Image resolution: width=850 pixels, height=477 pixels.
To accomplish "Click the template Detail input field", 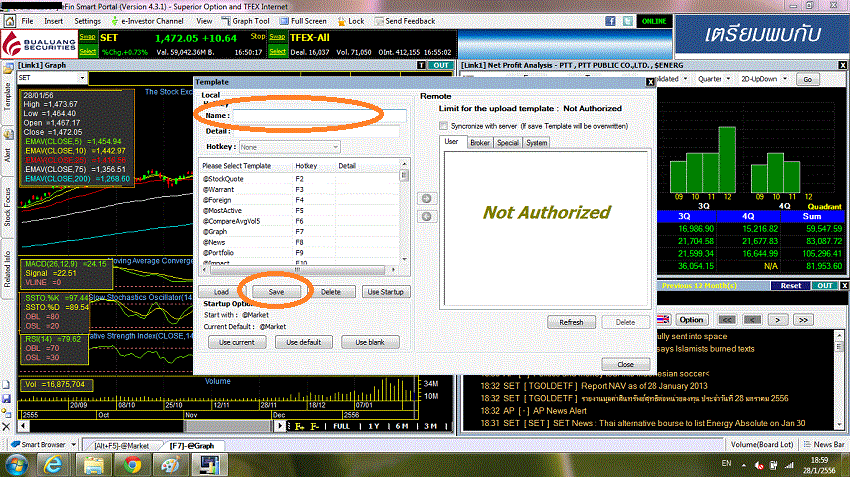I will pyautogui.click(x=316, y=131).
